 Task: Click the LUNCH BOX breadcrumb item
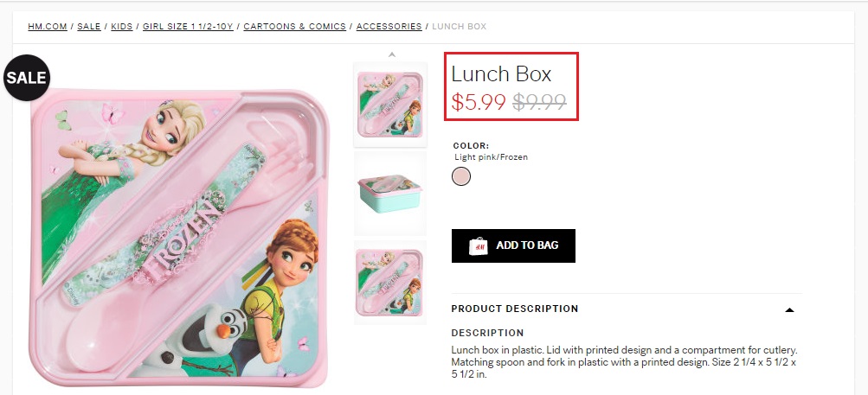[459, 27]
